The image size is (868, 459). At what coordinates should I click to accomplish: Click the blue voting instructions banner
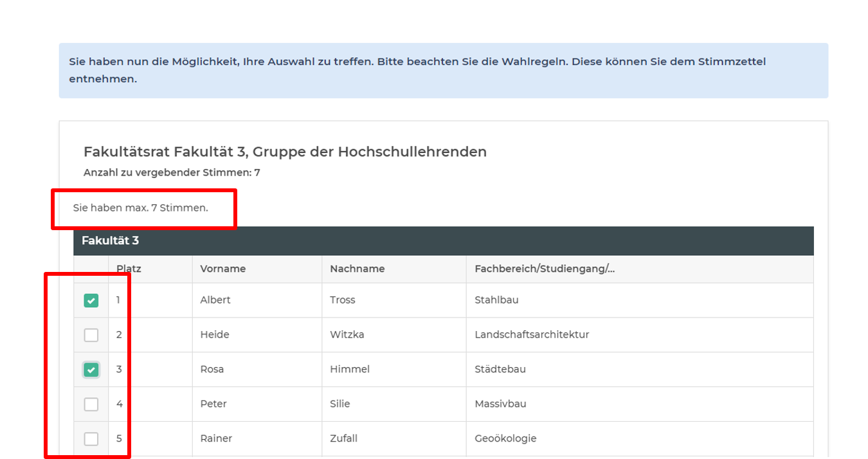tap(443, 71)
